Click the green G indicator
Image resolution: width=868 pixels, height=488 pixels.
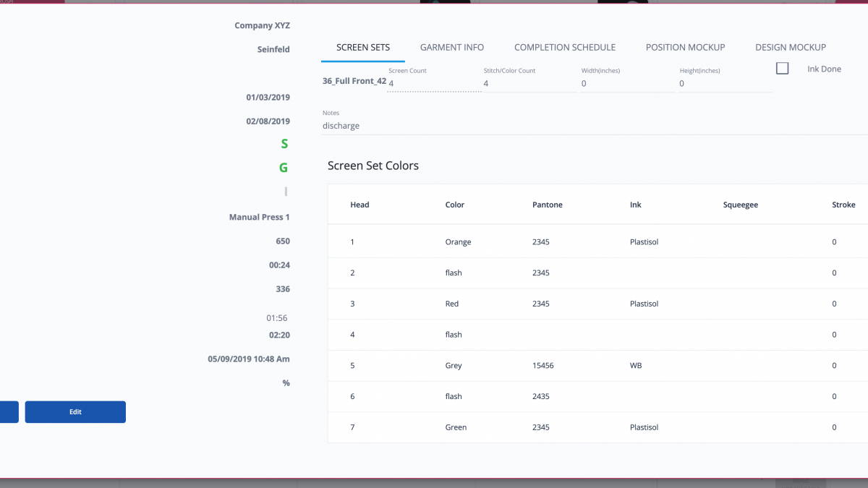tap(284, 168)
